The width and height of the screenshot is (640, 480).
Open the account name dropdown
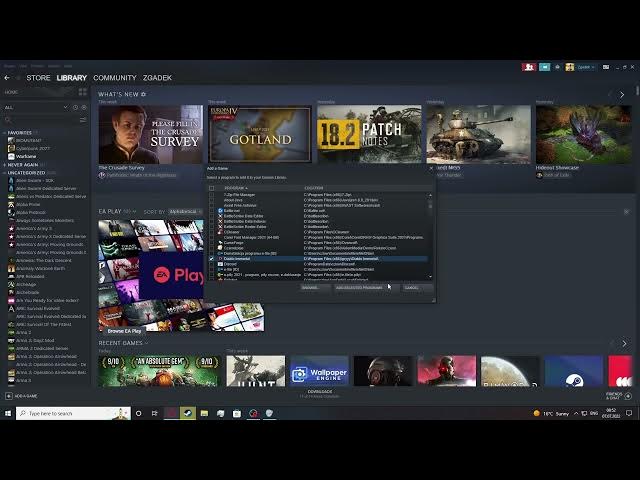[x=586, y=67]
